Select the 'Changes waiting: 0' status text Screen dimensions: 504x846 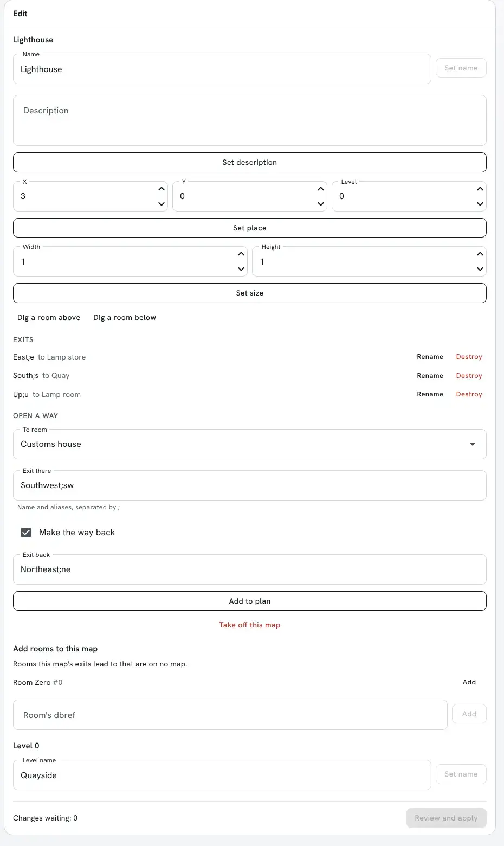click(x=46, y=818)
